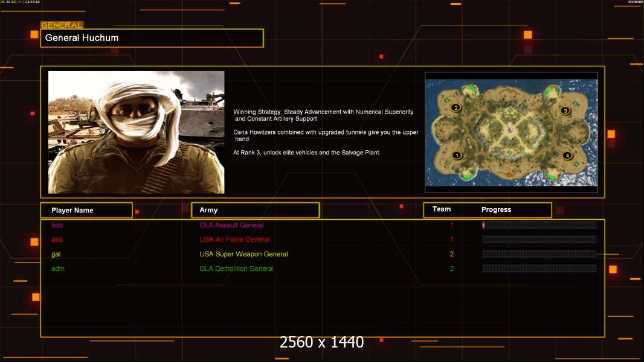This screenshot has height=362, width=644.
Task: Click USA Super Weapon General army text
Action: pyautogui.click(x=243, y=254)
